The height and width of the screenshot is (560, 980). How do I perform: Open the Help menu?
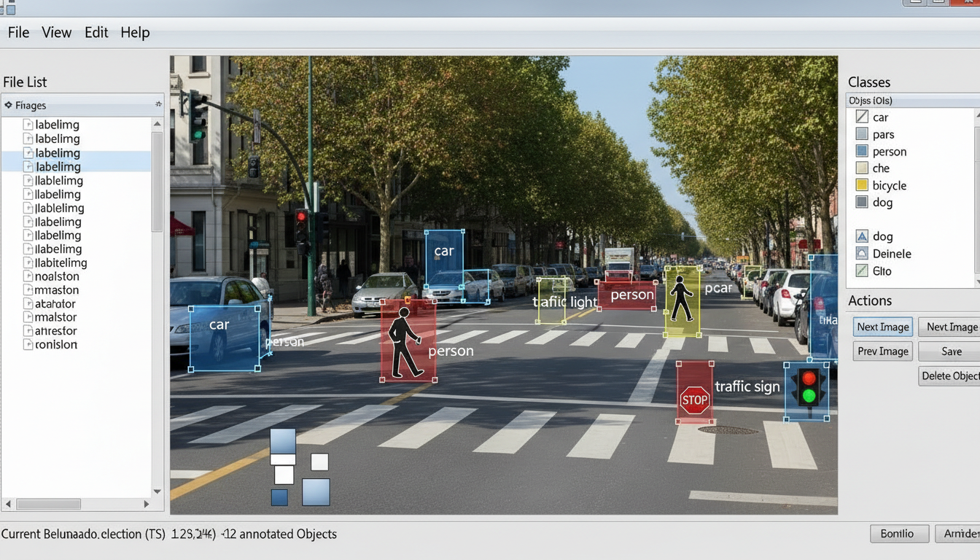pos(135,33)
